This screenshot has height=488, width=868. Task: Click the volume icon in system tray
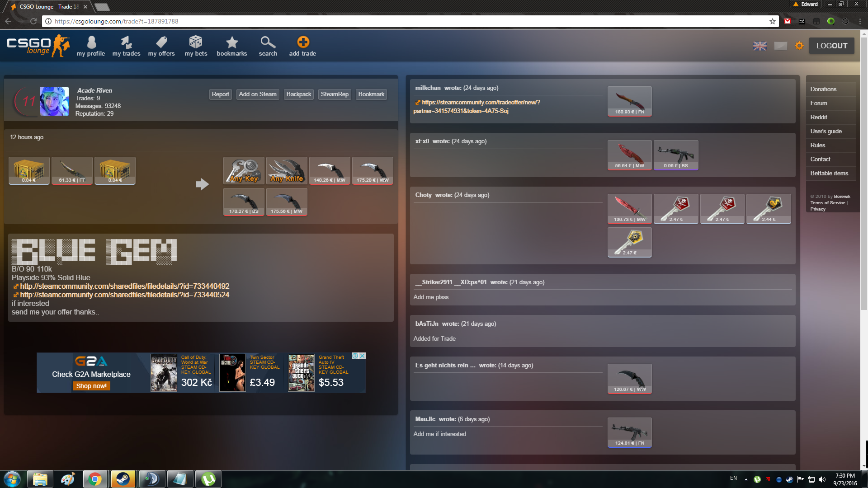pyautogui.click(x=822, y=479)
